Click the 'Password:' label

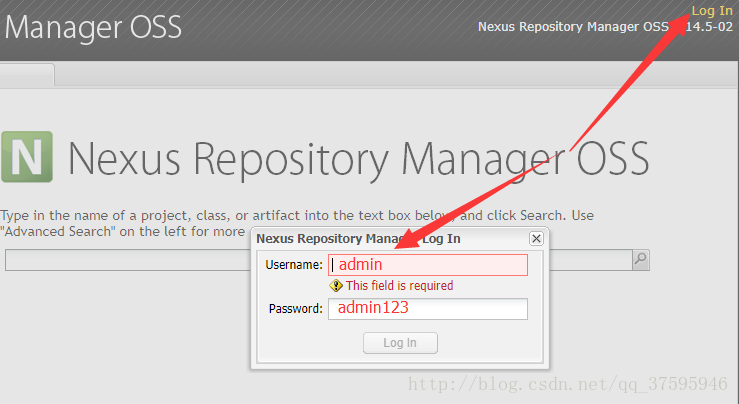pos(296,309)
